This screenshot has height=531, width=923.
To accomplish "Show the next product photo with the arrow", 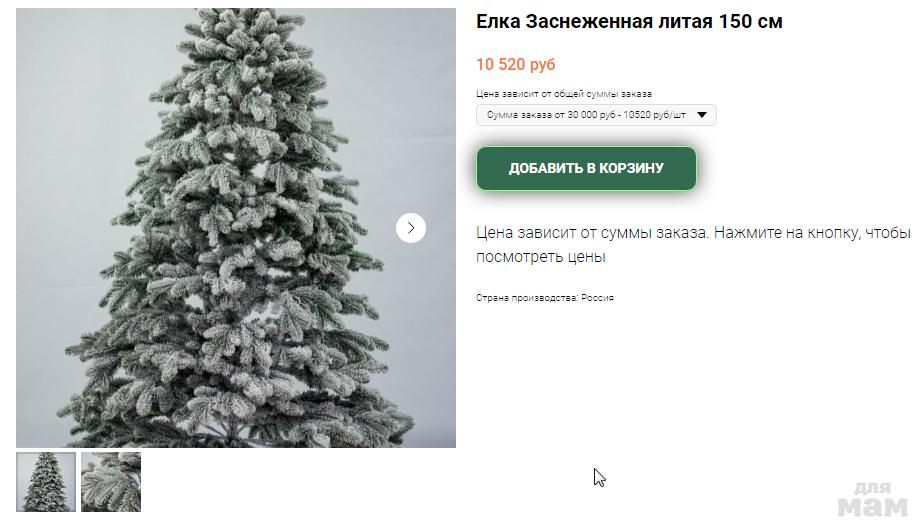I will coord(410,228).
